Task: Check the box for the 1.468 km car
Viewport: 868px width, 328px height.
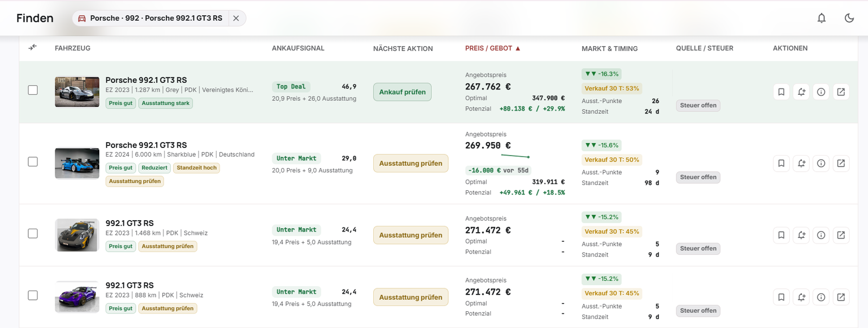Action: click(x=33, y=234)
